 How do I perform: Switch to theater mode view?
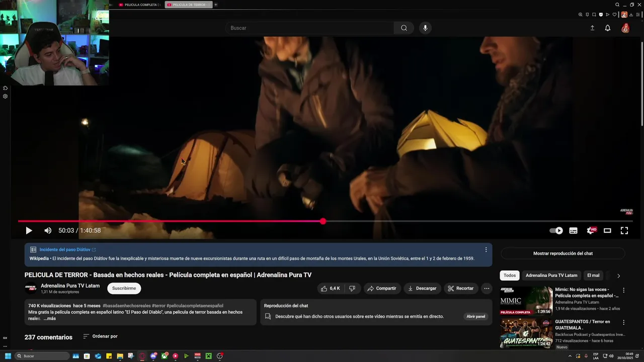coord(607,230)
